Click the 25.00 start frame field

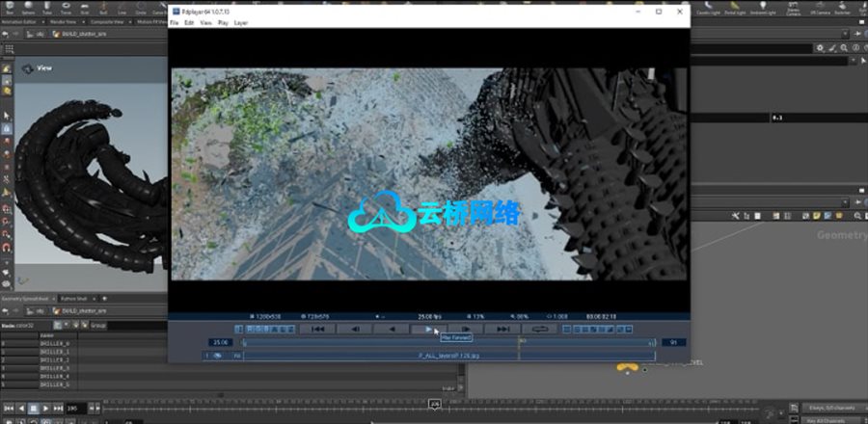[x=220, y=341]
